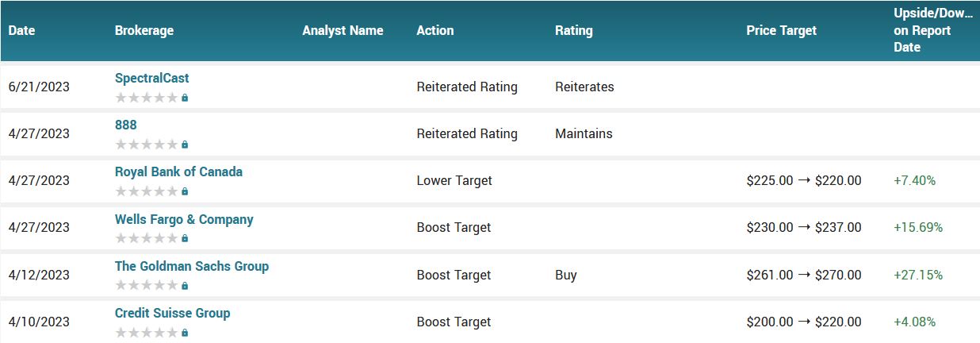980x343 pixels.
Task: Click the lock icon under SpectralCast
Action: point(185,98)
